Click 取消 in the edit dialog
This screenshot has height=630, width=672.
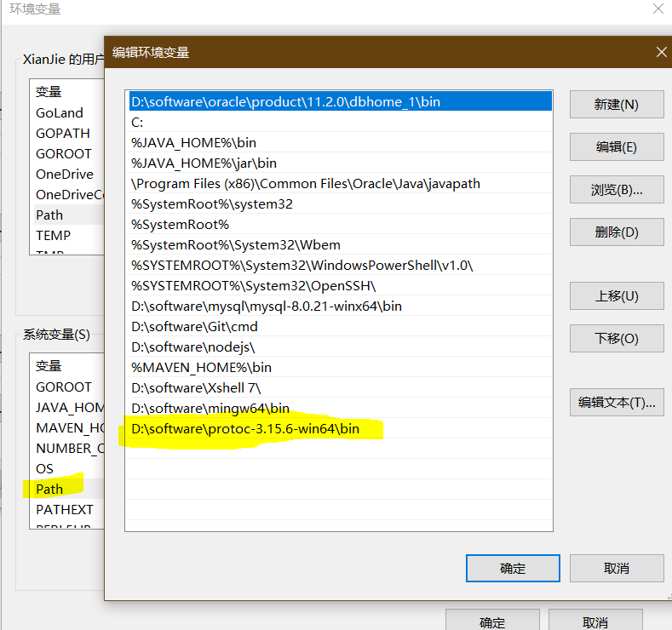617,569
